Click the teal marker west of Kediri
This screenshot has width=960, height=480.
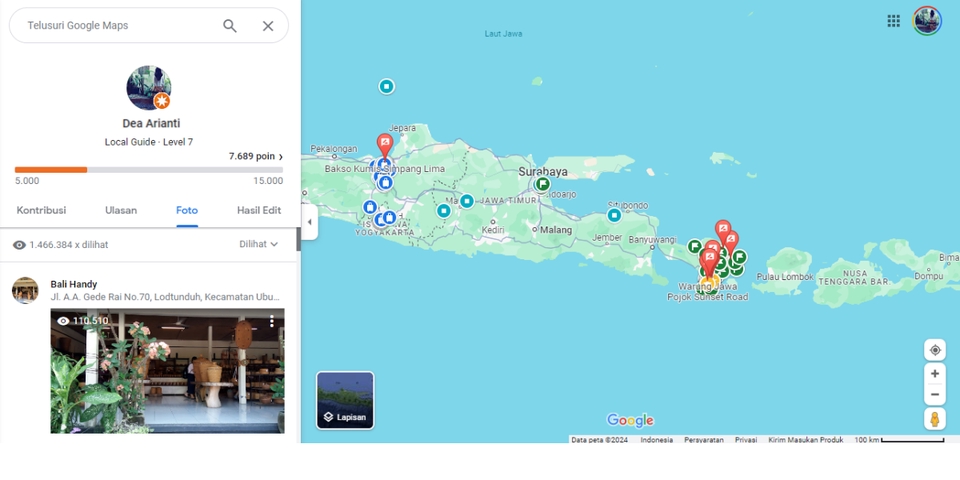click(444, 211)
